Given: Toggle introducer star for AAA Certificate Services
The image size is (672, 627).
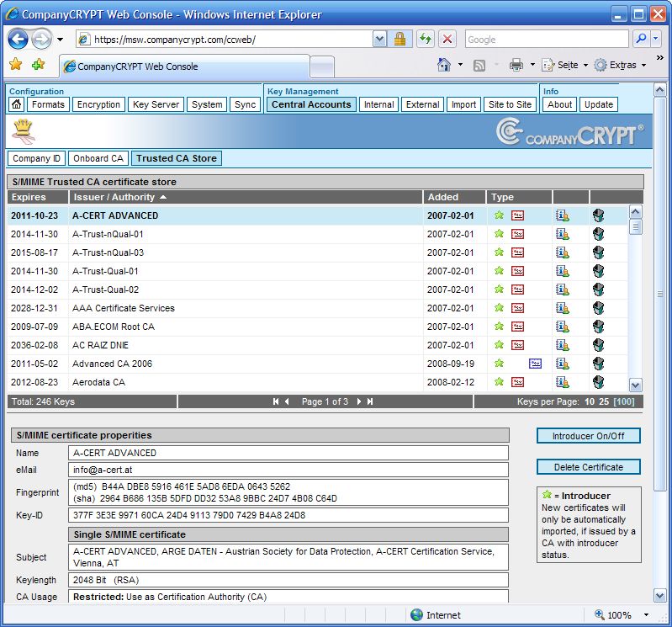Looking at the screenshot, I should tap(499, 307).
